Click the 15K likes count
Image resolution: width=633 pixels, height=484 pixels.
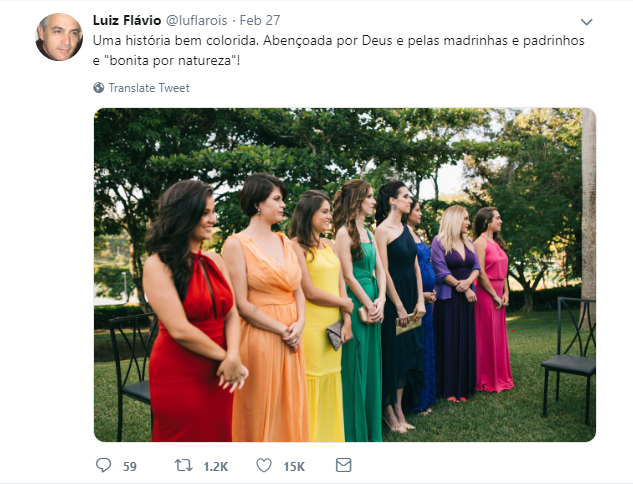coord(294,466)
